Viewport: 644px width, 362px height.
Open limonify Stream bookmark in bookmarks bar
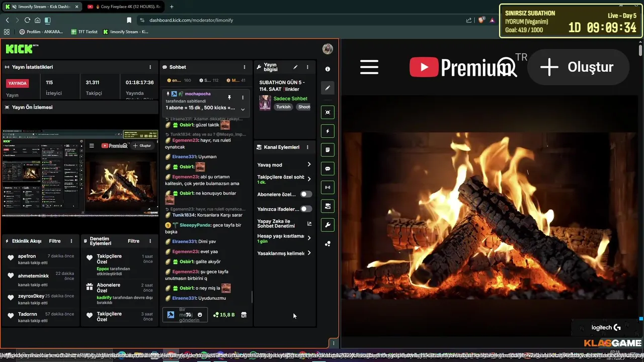[x=126, y=32]
